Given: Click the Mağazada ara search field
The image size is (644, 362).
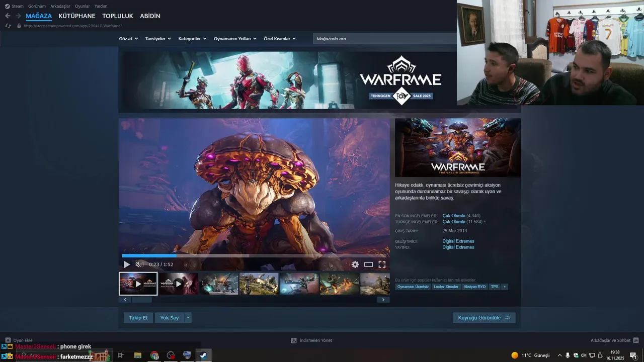Looking at the screenshot, I should click(385, 39).
